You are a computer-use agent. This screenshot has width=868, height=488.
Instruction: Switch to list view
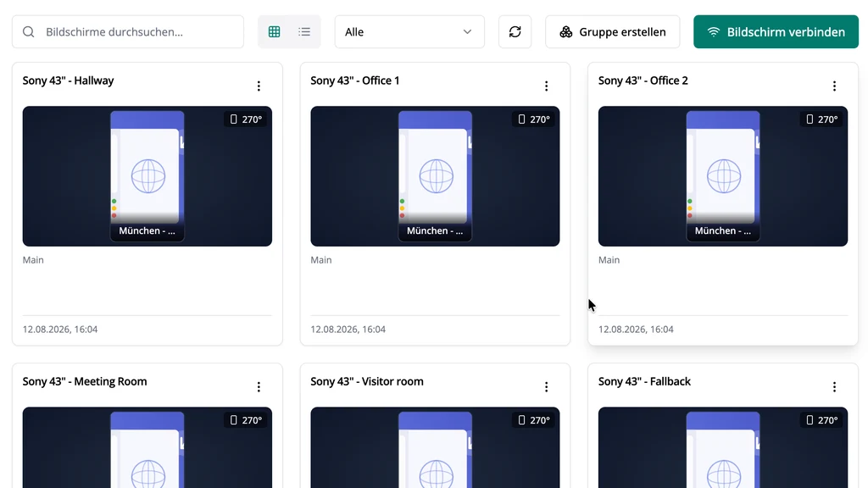(304, 31)
